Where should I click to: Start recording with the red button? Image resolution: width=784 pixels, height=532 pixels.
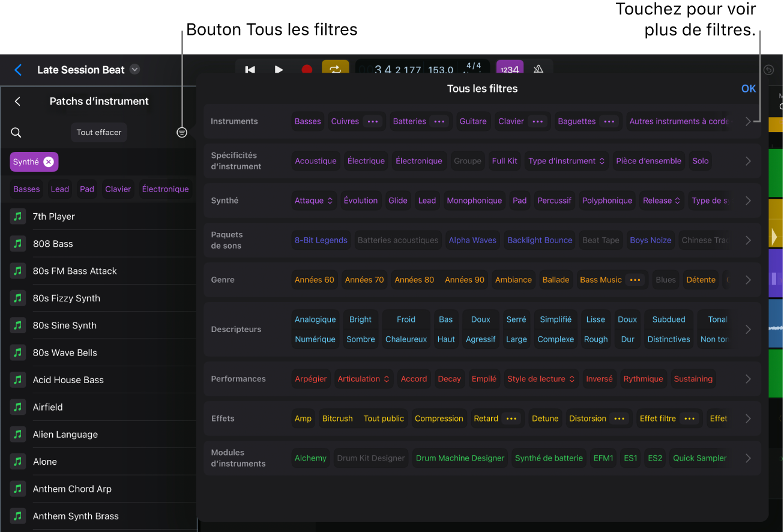307,70
